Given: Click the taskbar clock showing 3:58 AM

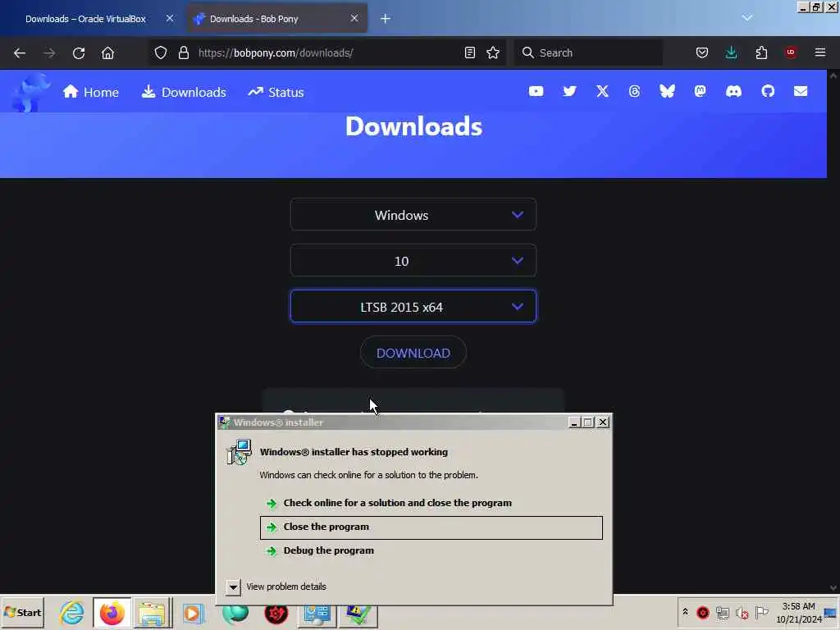Looking at the screenshot, I should [x=799, y=612].
